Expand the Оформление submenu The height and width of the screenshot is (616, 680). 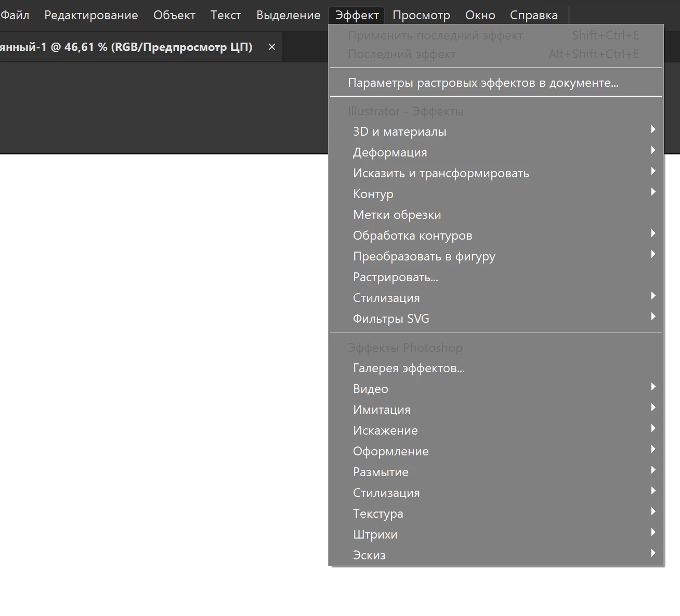[x=496, y=451]
